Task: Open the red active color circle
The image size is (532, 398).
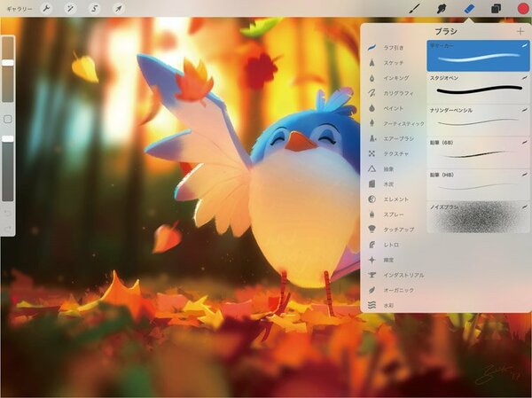Action: pyautogui.click(x=523, y=8)
